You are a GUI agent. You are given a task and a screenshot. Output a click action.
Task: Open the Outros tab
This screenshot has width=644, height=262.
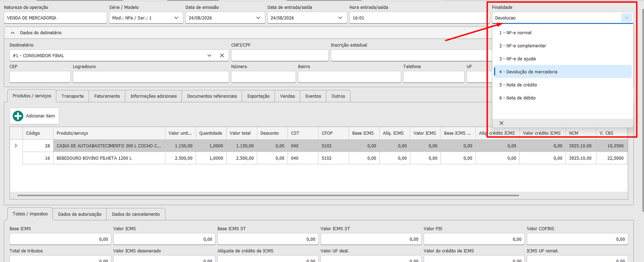click(338, 96)
